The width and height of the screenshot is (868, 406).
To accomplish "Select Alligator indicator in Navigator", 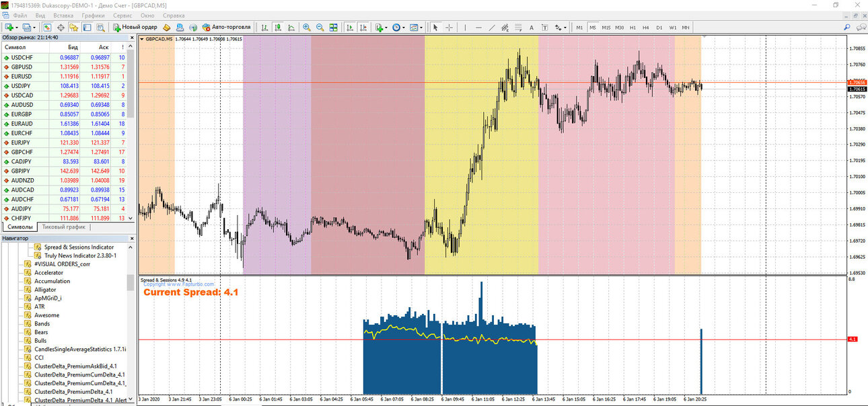I will [45, 290].
